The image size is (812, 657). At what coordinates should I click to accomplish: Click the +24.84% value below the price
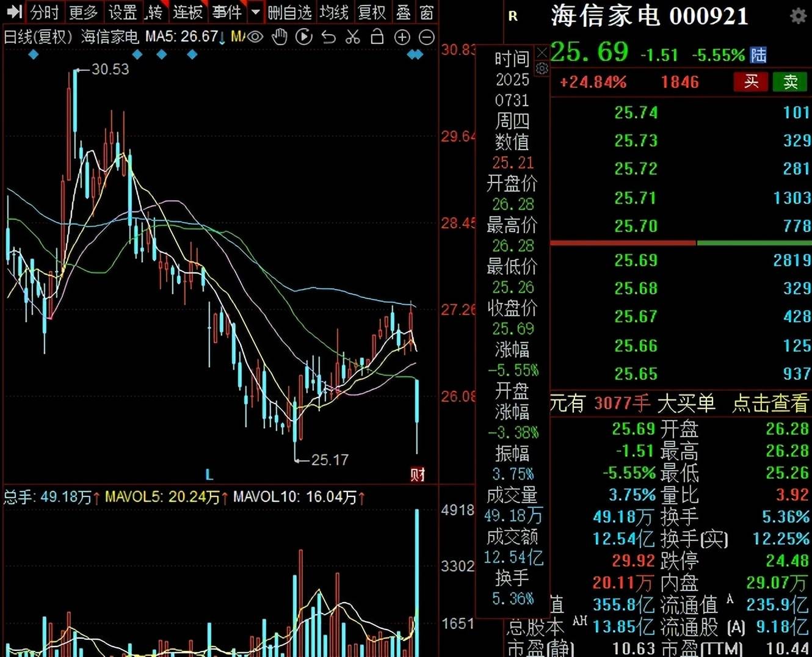point(593,82)
